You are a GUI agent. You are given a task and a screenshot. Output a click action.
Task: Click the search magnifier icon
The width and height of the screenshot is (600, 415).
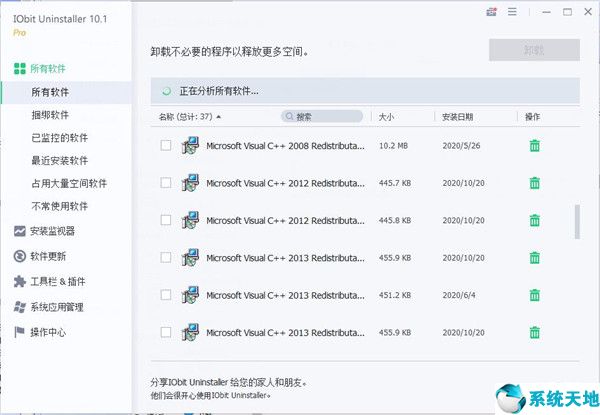290,116
